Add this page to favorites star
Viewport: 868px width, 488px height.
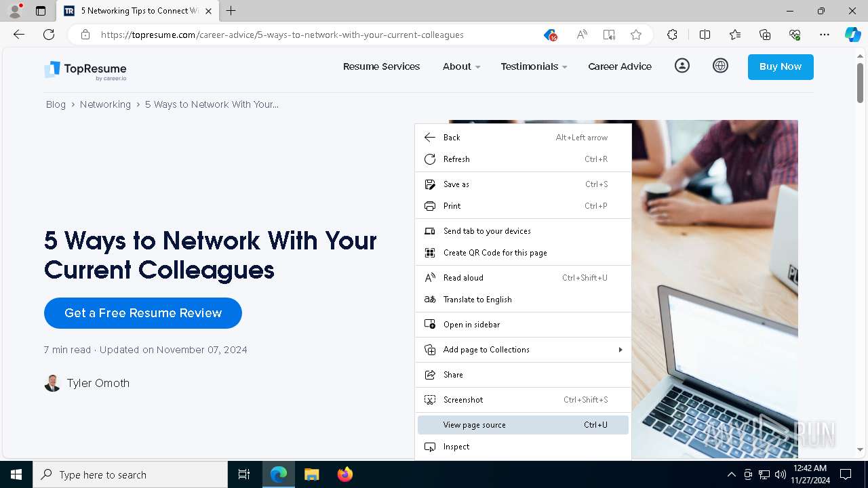(x=636, y=35)
